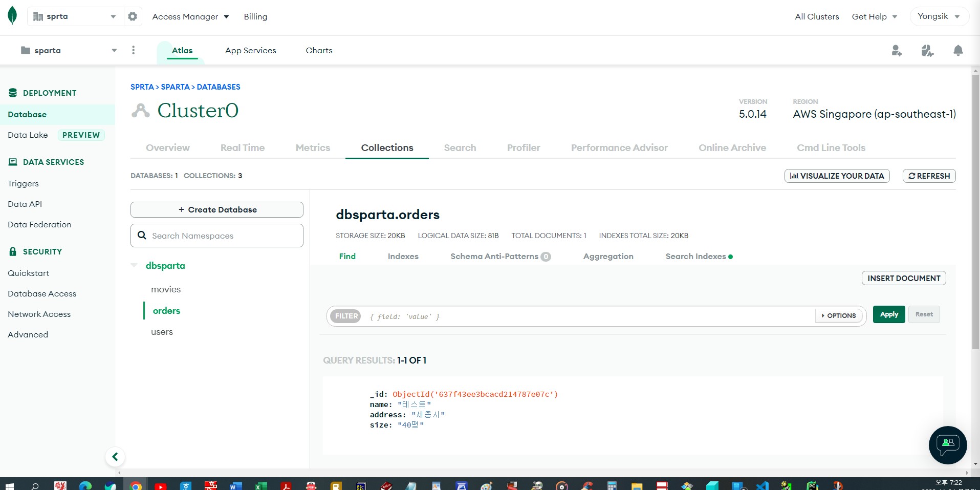The image size is (980, 490).
Task: Switch to the Atlas tab
Action: coord(182,50)
